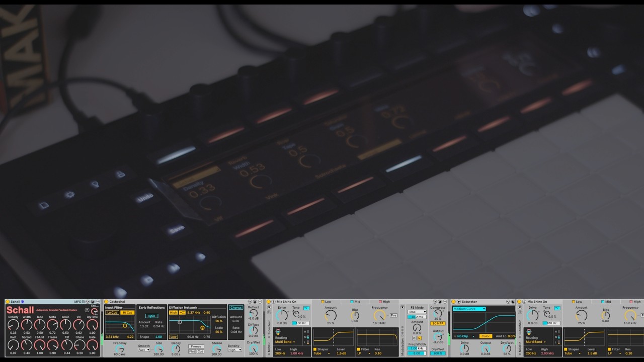
Task: Click 1.00 kHz Freq|Width field
Action: pos(417,348)
